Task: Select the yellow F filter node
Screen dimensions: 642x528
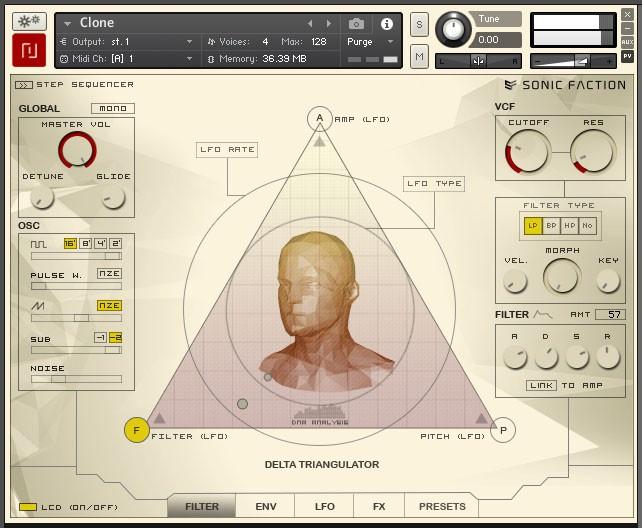Action: (136, 430)
